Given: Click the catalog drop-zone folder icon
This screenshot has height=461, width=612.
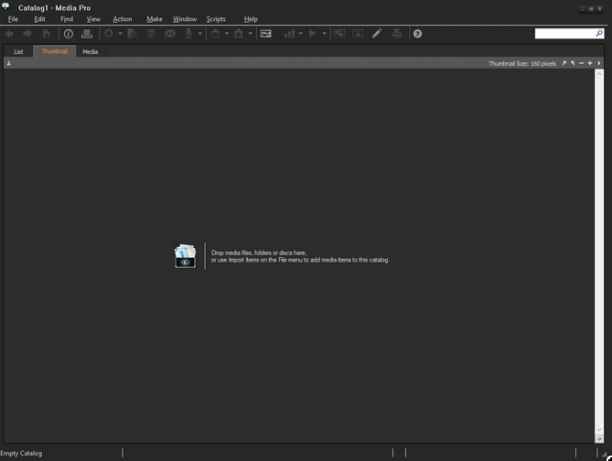Looking at the screenshot, I should (x=185, y=256).
